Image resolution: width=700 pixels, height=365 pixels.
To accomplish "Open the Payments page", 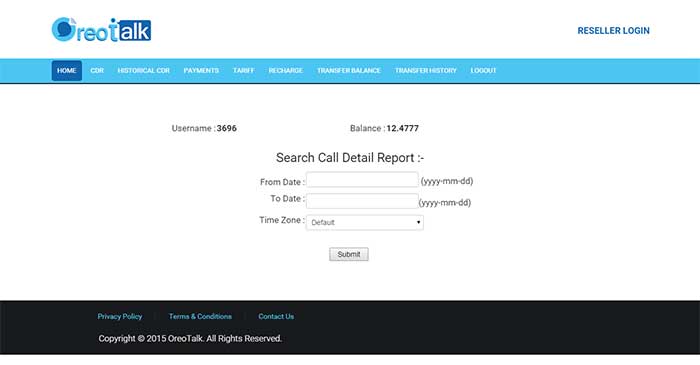I will pos(201,71).
